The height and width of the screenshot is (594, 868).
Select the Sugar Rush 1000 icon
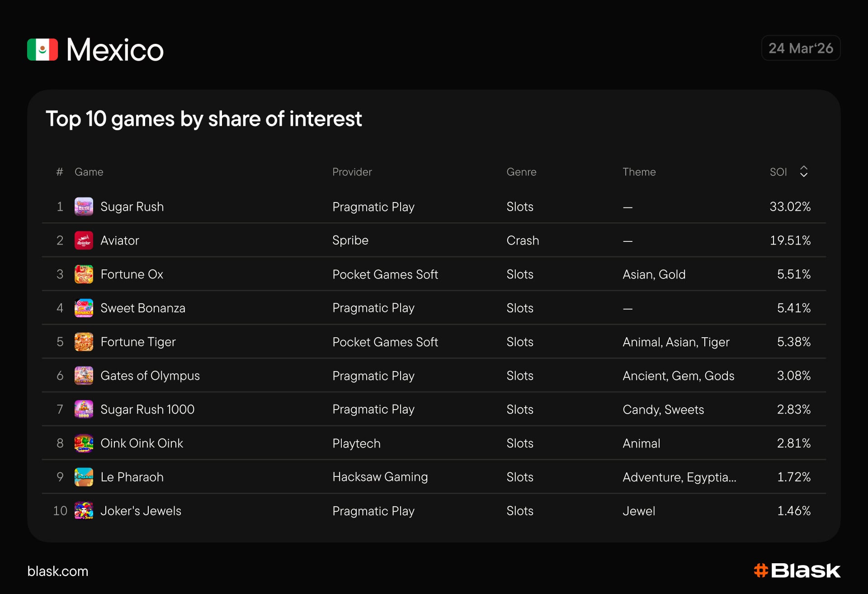point(84,409)
